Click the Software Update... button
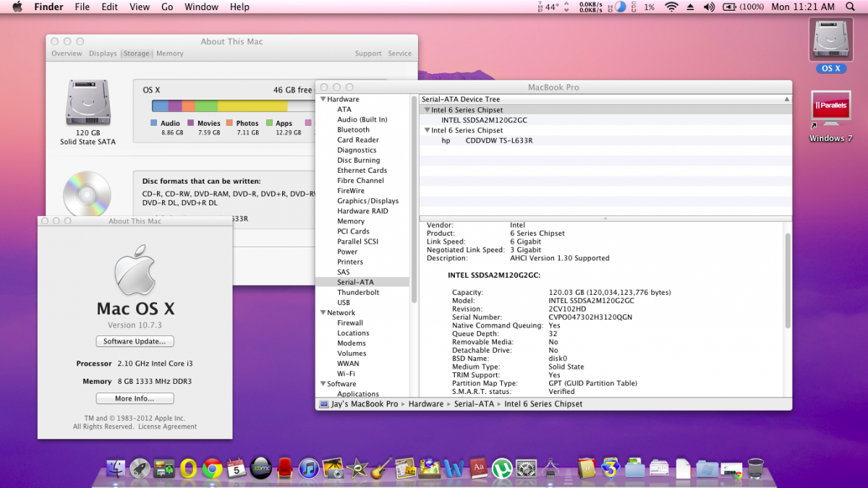Screen dimensions: 868x488 click(x=135, y=341)
